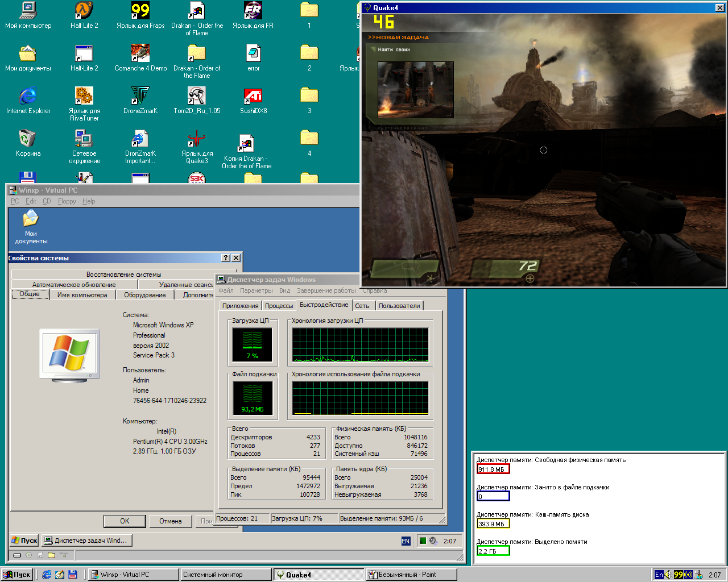The image size is (728, 582).
Task: Click the EN language indicator in guest tray
Action: 406,541
